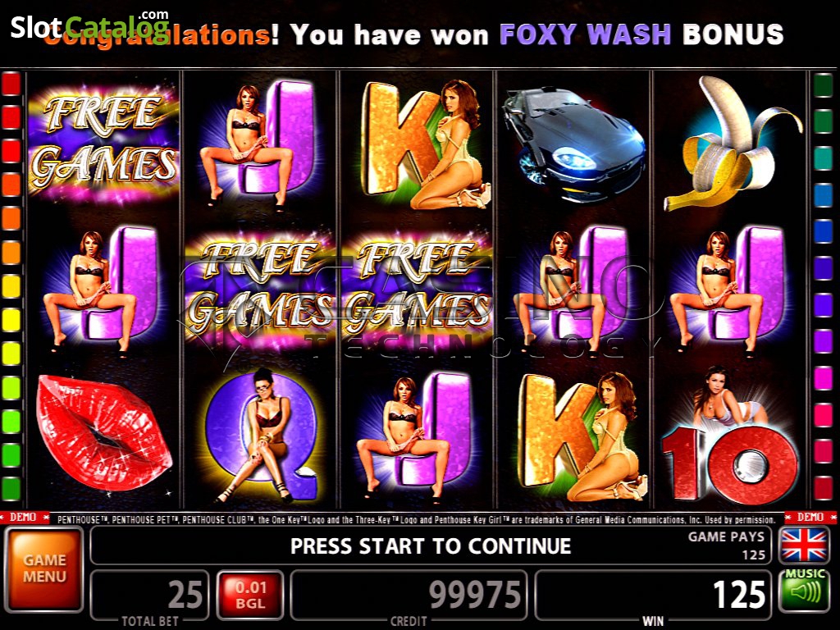Select the top green payline marker on right
The width and height of the screenshot is (840, 630).
click(824, 85)
